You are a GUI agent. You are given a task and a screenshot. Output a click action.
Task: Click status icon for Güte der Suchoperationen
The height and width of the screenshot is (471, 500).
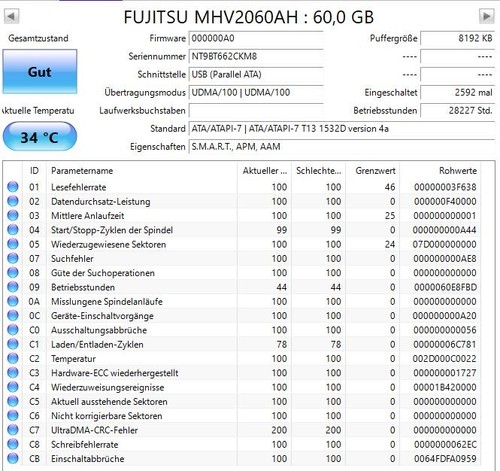(13, 273)
